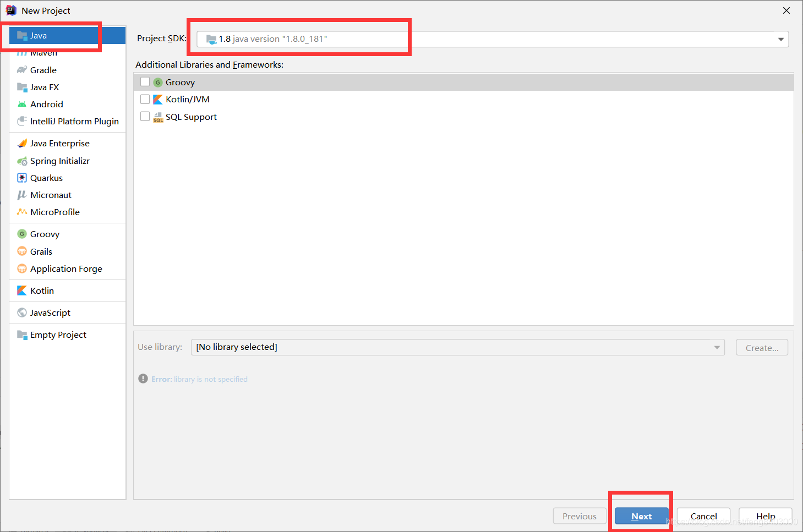The height and width of the screenshot is (532, 803).
Task: Click the Java Enterprise icon
Action: (22, 143)
